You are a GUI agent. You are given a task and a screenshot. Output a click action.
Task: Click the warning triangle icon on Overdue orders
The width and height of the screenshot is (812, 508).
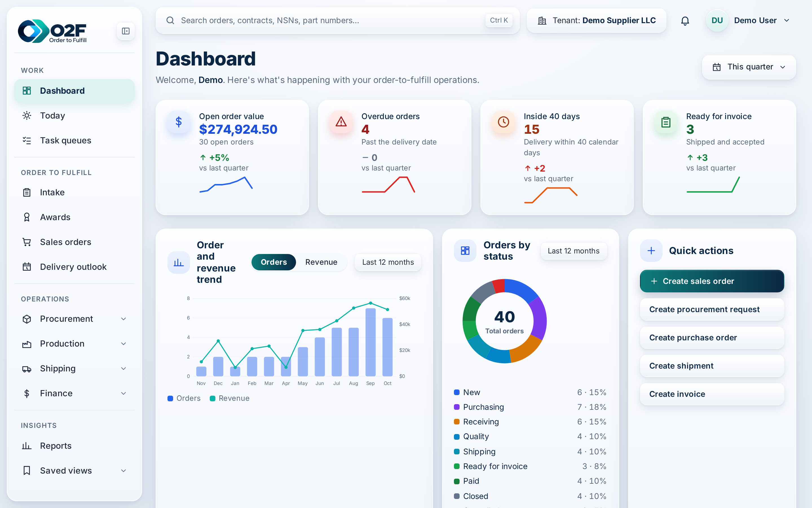pyautogui.click(x=341, y=122)
